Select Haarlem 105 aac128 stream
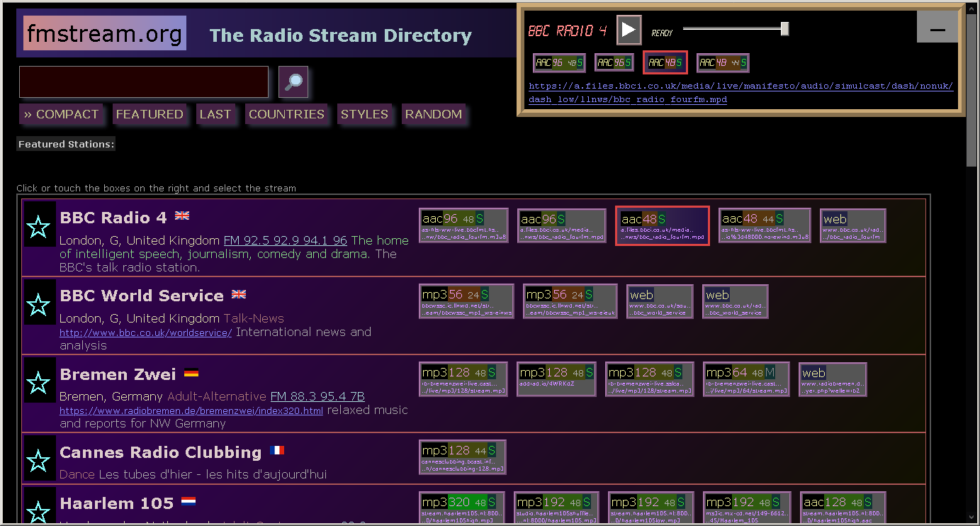Viewport: 980px width, 526px height. point(843,508)
